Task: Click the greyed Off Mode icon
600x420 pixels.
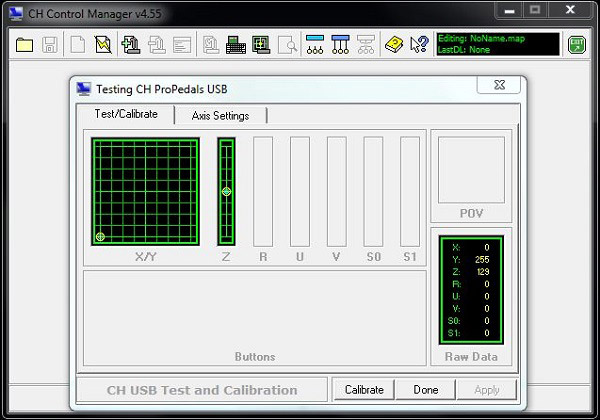Action: pyautogui.click(x=366, y=45)
